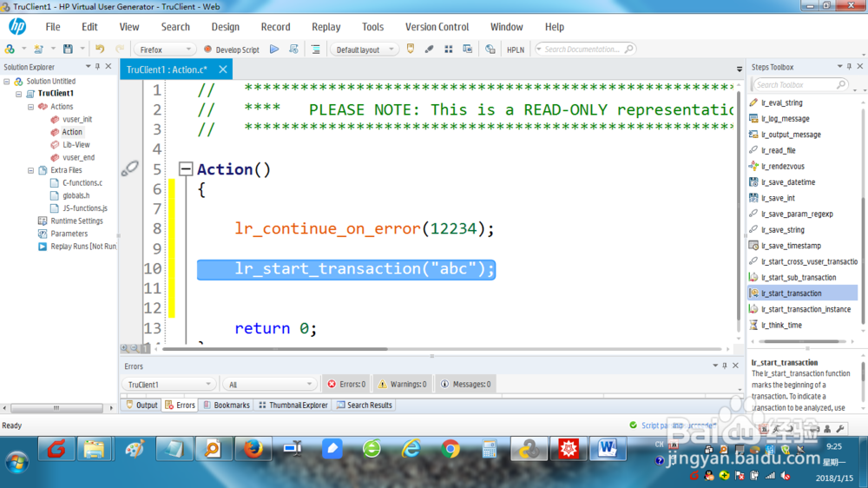Open Windows Start button
The image size is (868, 488).
tap(17, 461)
